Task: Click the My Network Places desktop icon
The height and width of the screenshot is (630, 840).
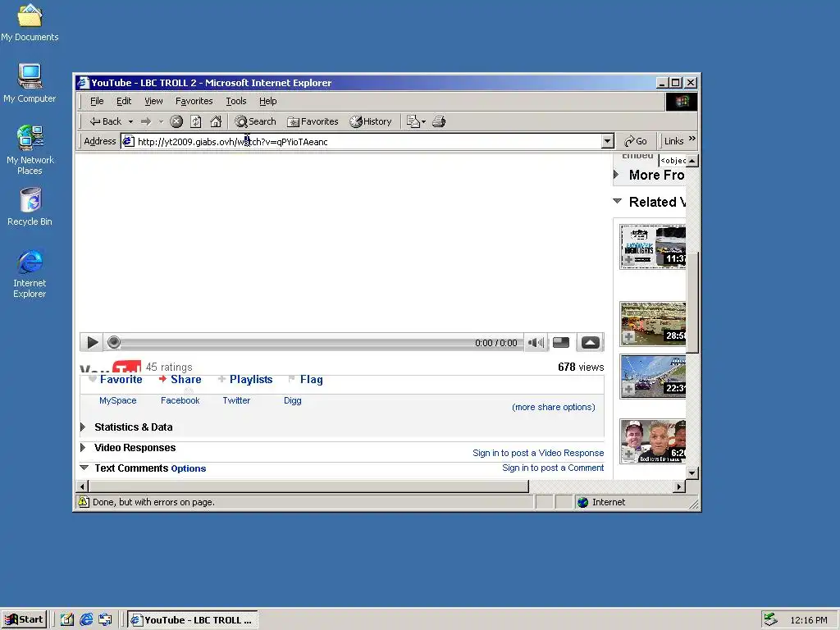Action: [x=30, y=150]
